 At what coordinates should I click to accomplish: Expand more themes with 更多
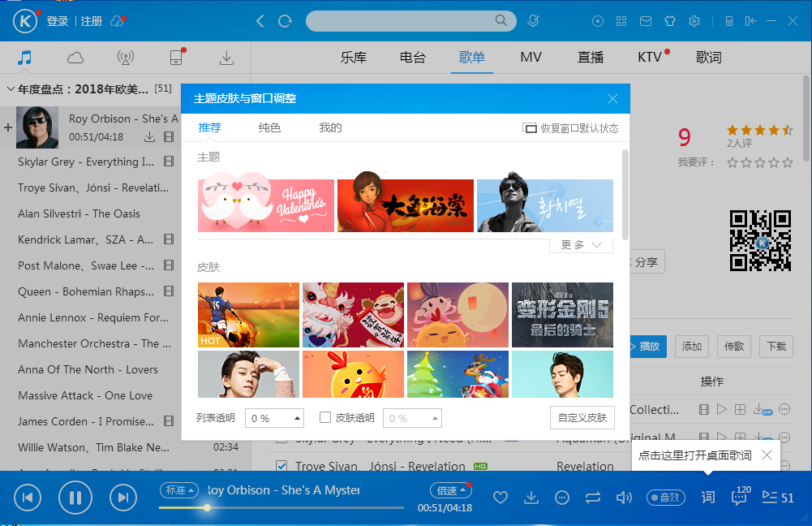click(581, 244)
